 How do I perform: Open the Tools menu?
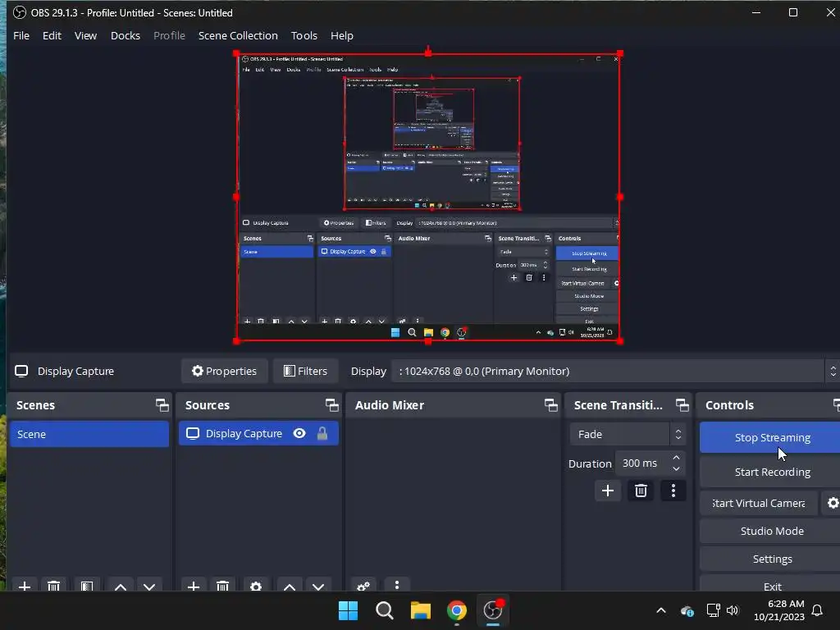[304, 35]
